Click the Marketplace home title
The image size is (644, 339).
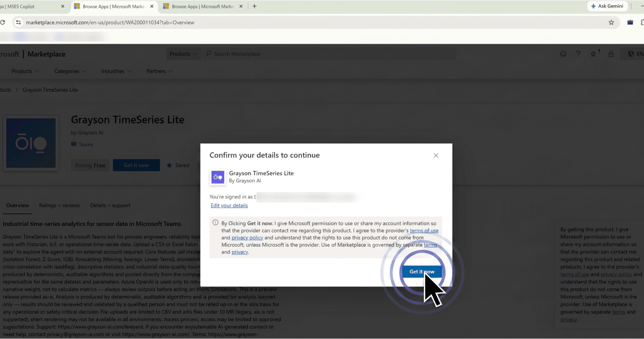point(46,54)
